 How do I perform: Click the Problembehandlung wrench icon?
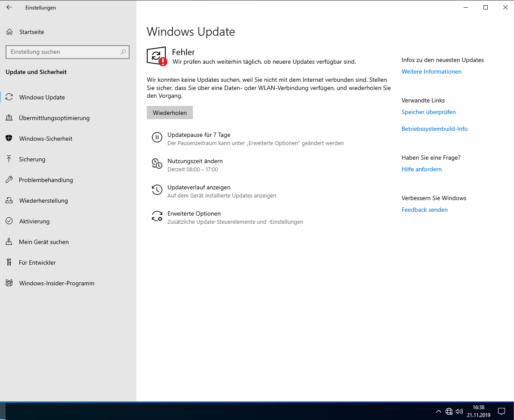click(9, 179)
